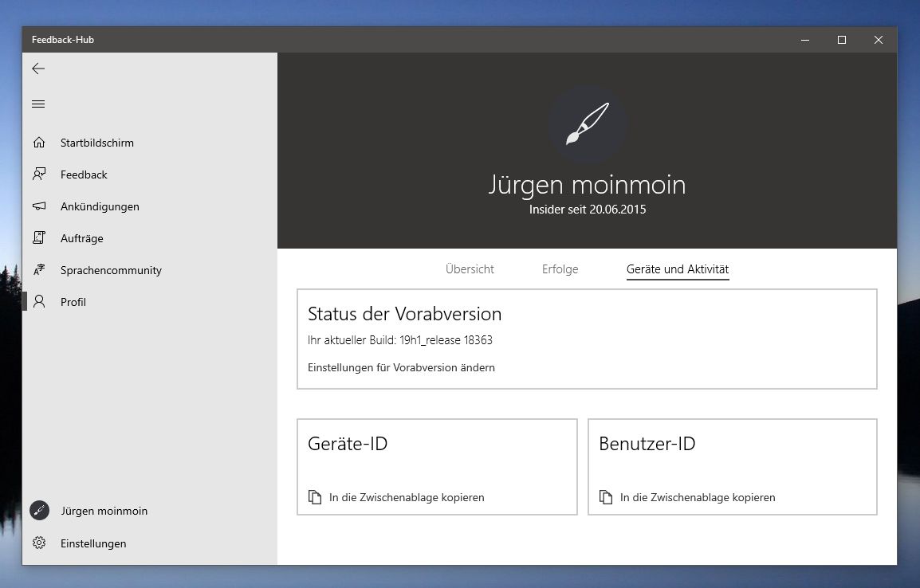
Task: Click the small user avatar in sidebar
Action: (39, 511)
